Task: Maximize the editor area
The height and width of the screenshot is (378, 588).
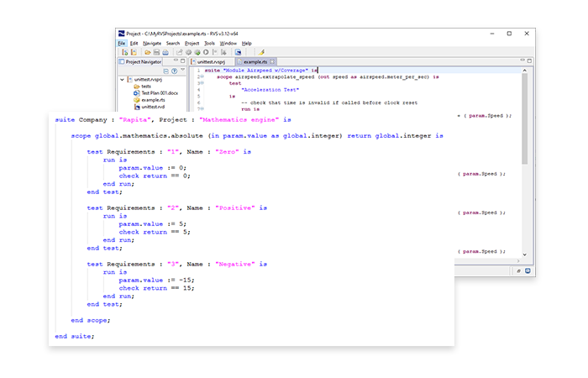Action: [529, 60]
